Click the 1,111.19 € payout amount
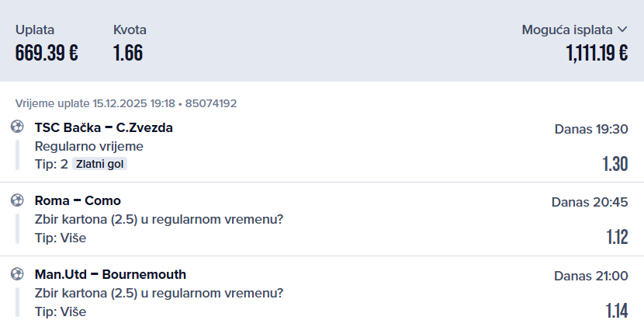The width and height of the screenshot is (644, 327). click(597, 54)
